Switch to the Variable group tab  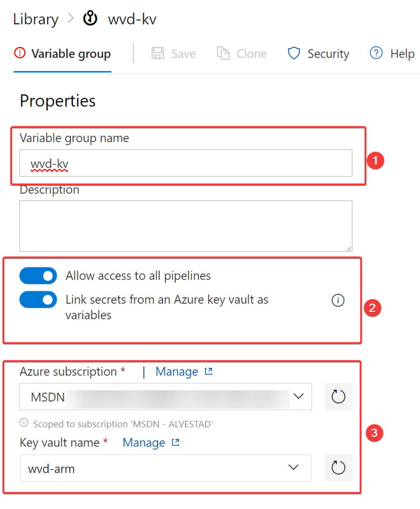point(71,54)
